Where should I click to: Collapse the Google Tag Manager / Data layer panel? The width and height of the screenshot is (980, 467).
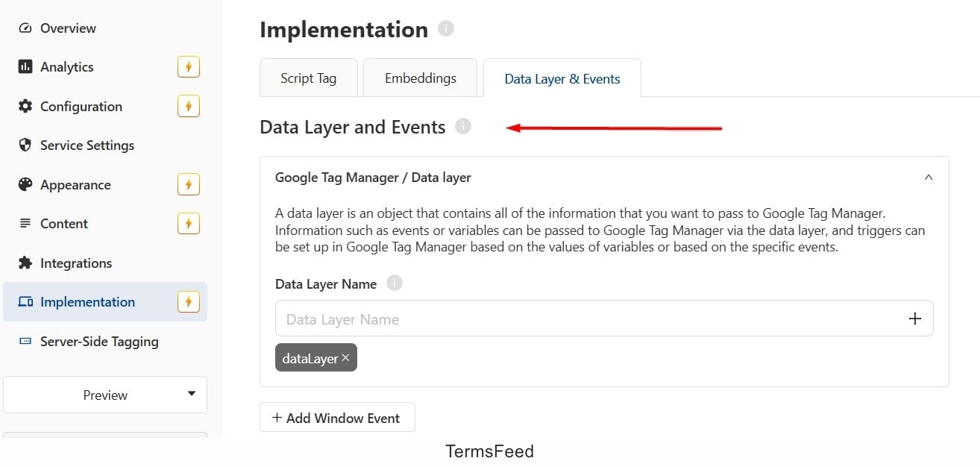929,178
